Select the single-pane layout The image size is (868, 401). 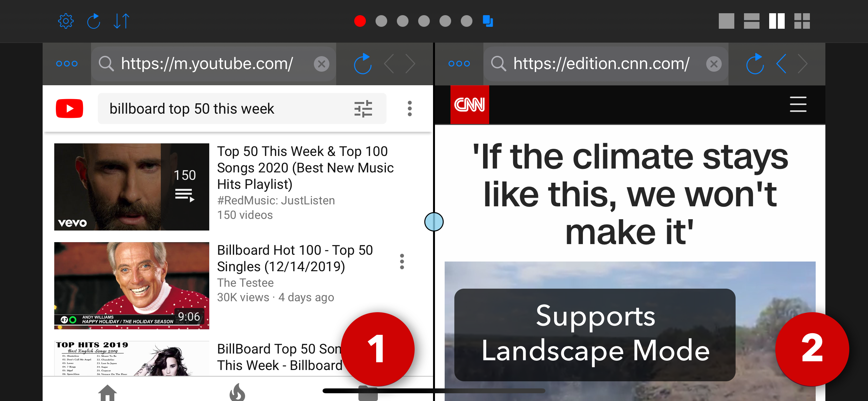click(x=726, y=21)
